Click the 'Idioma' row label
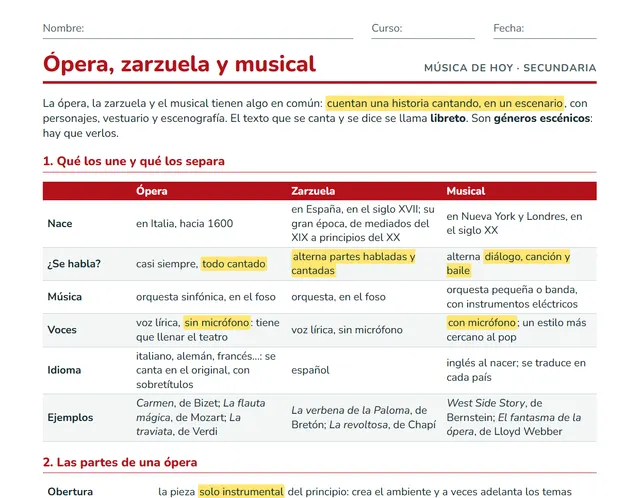 64,370
